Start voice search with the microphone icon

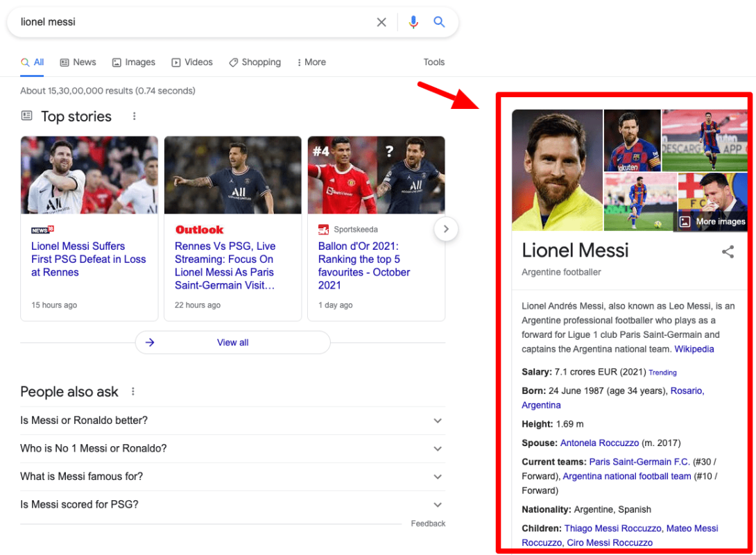[413, 22]
